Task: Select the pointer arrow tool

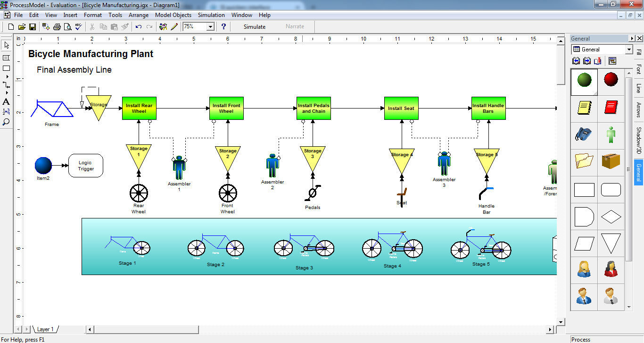Action: pos(6,45)
